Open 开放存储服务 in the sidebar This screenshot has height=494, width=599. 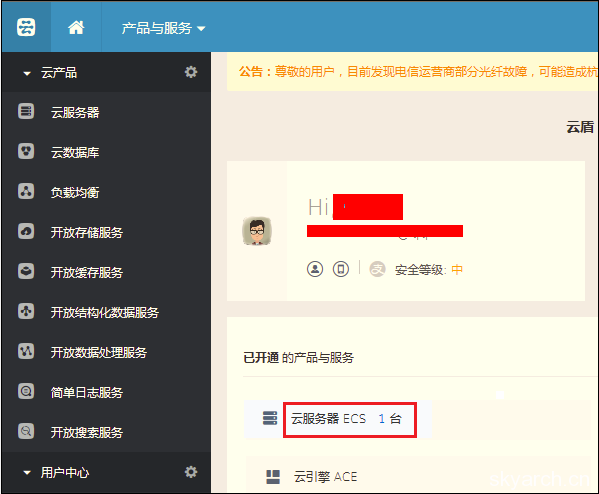(x=87, y=233)
